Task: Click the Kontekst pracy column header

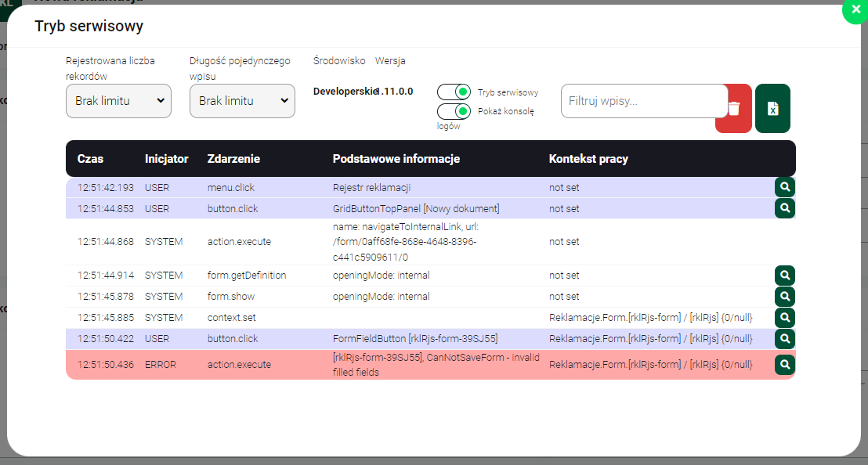Action: click(588, 159)
